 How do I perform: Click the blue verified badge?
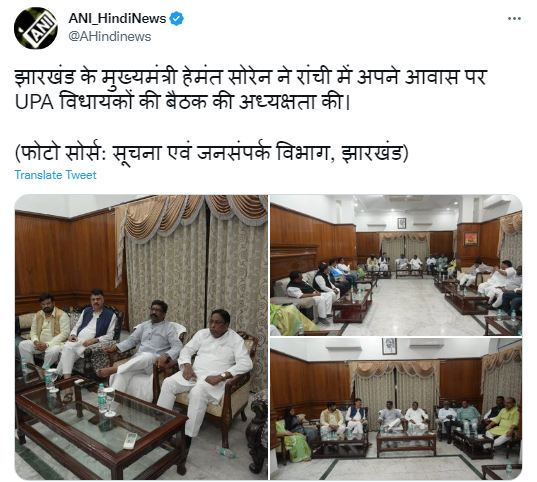pyautogui.click(x=177, y=18)
